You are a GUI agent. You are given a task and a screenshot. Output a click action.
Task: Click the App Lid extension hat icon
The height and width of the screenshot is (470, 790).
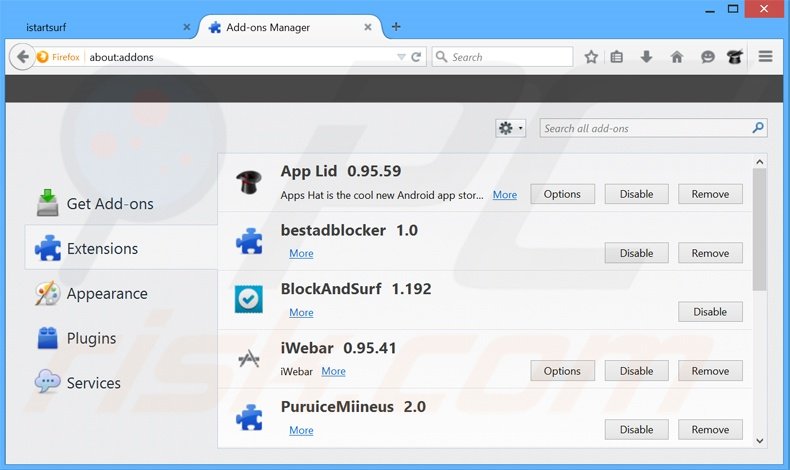tap(249, 182)
